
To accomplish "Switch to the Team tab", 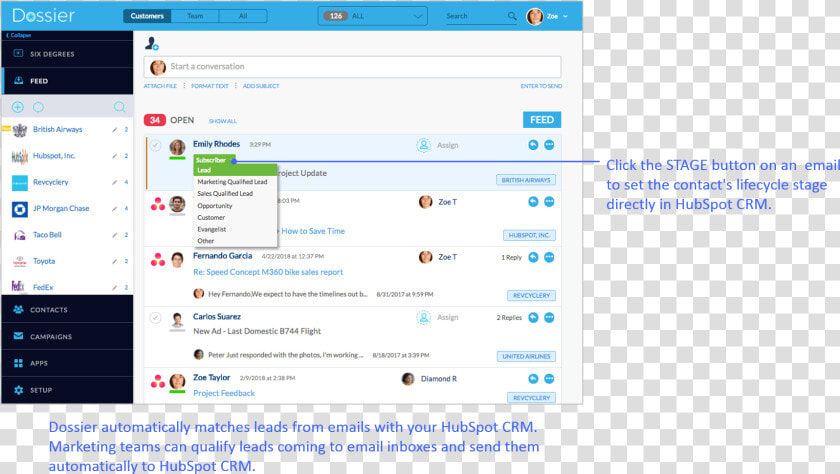I will pos(195,16).
